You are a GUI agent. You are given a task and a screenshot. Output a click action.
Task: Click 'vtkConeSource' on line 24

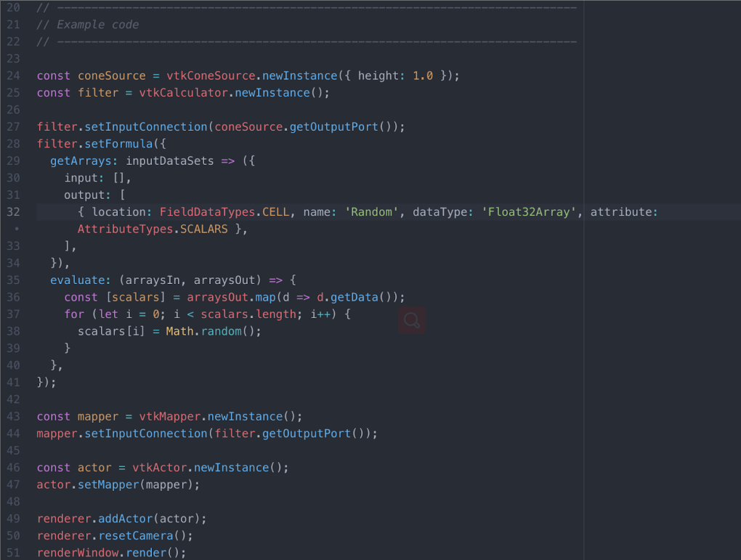[x=211, y=76]
